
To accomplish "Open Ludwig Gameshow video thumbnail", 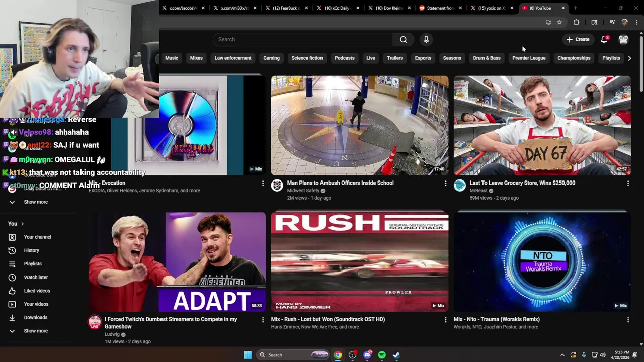I will [x=177, y=261].
